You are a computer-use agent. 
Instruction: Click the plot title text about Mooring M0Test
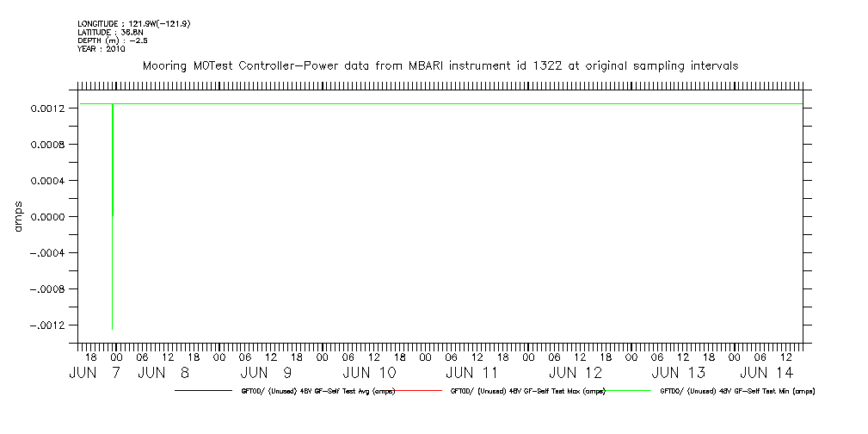click(x=440, y=66)
